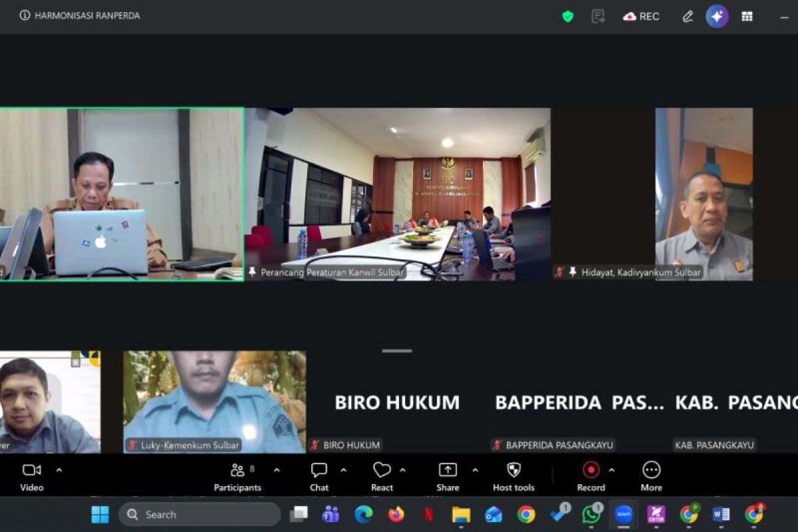Open the Chat panel
The image size is (798, 532).
[319, 477]
